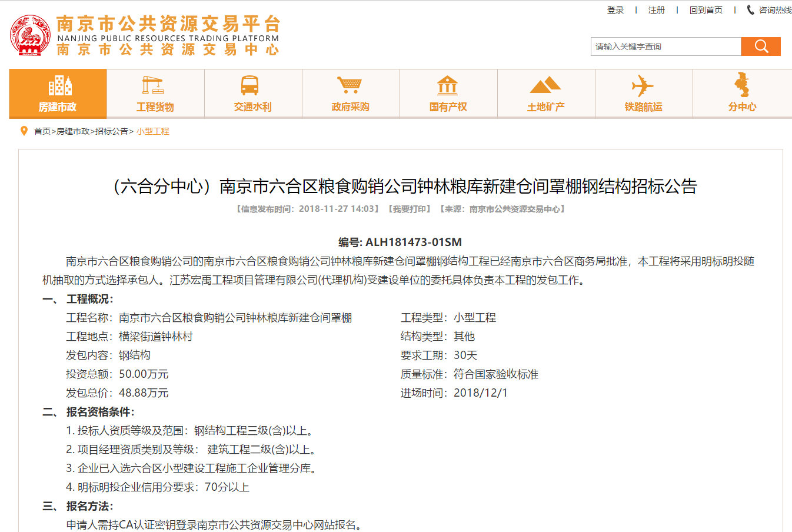Click the 工程货物 crane icon

click(x=153, y=86)
